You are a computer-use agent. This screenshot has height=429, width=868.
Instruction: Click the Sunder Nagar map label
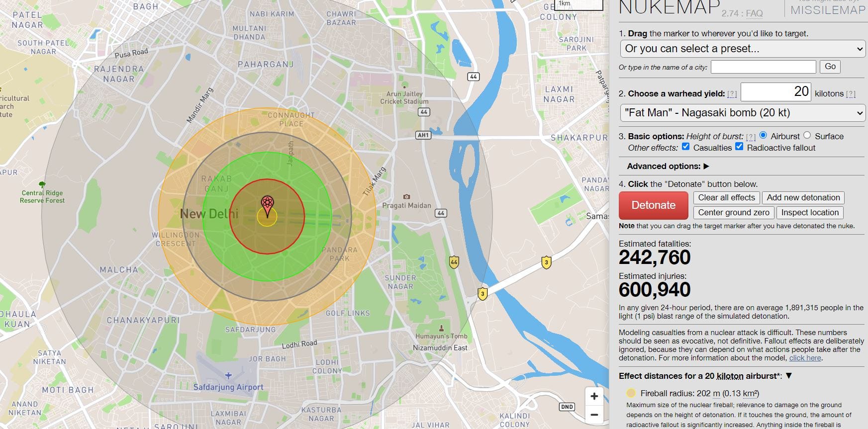(x=400, y=282)
